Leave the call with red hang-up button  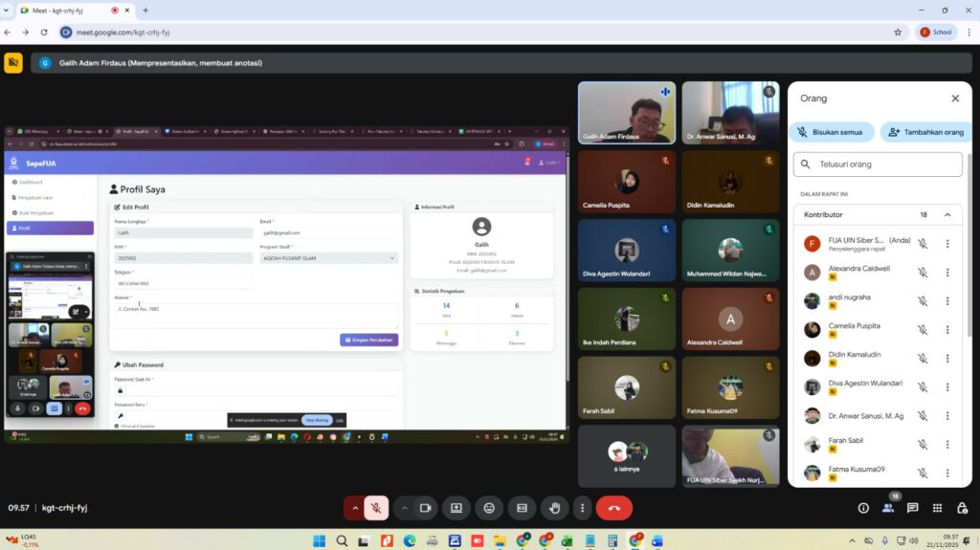[x=613, y=508]
